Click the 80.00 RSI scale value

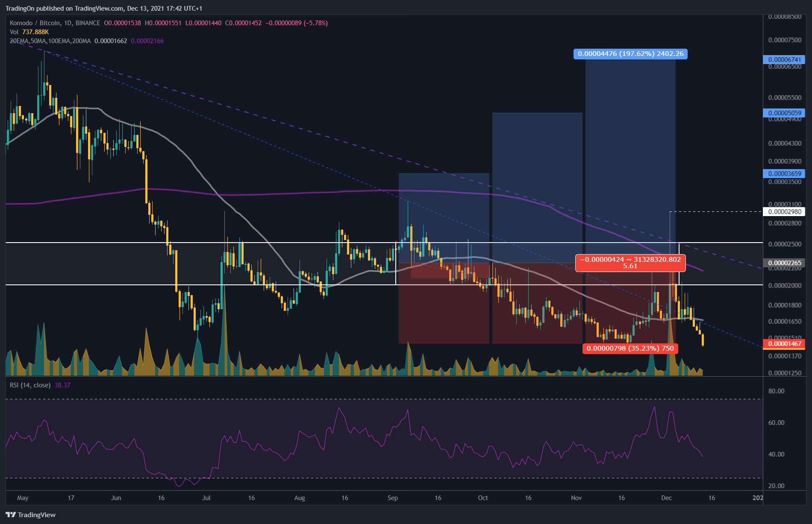(x=776, y=391)
